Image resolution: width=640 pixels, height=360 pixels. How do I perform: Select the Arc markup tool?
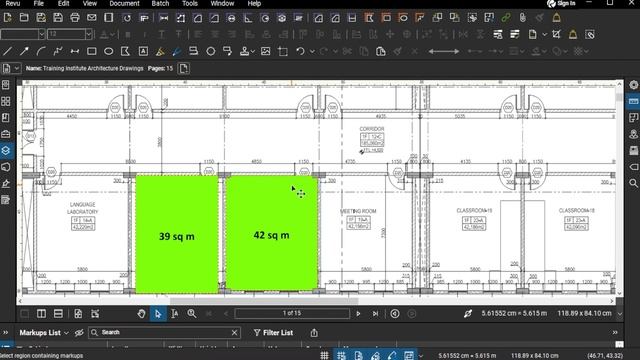click(x=41, y=51)
